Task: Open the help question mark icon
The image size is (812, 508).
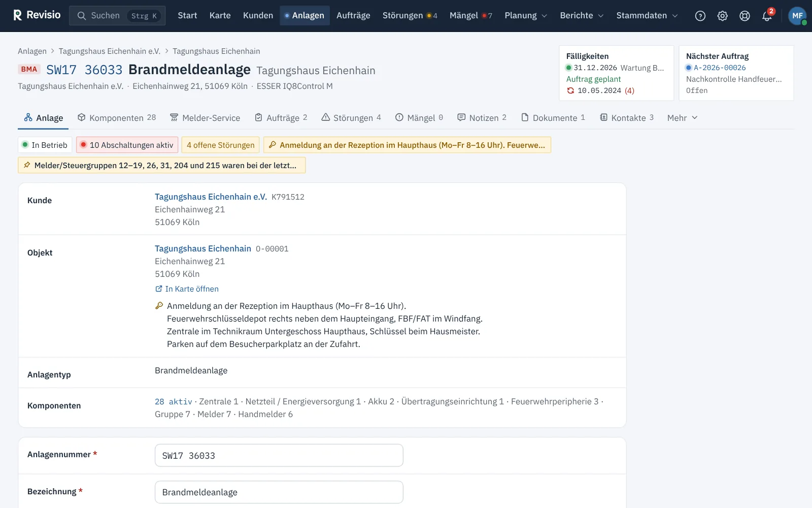Action: pyautogui.click(x=700, y=16)
